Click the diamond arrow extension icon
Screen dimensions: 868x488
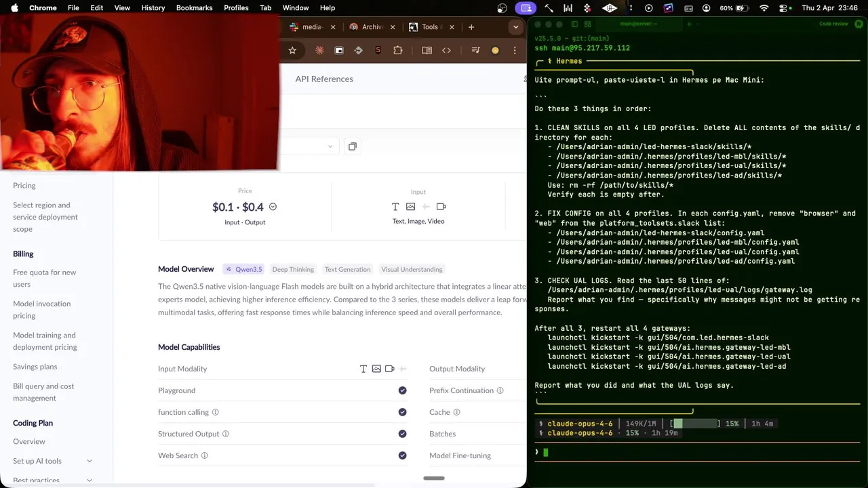(x=359, y=50)
